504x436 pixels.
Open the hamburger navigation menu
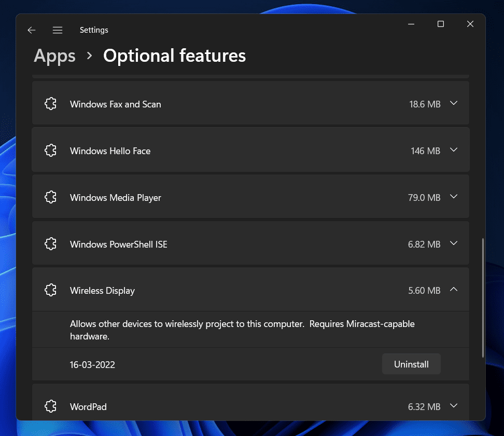(x=58, y=30)
